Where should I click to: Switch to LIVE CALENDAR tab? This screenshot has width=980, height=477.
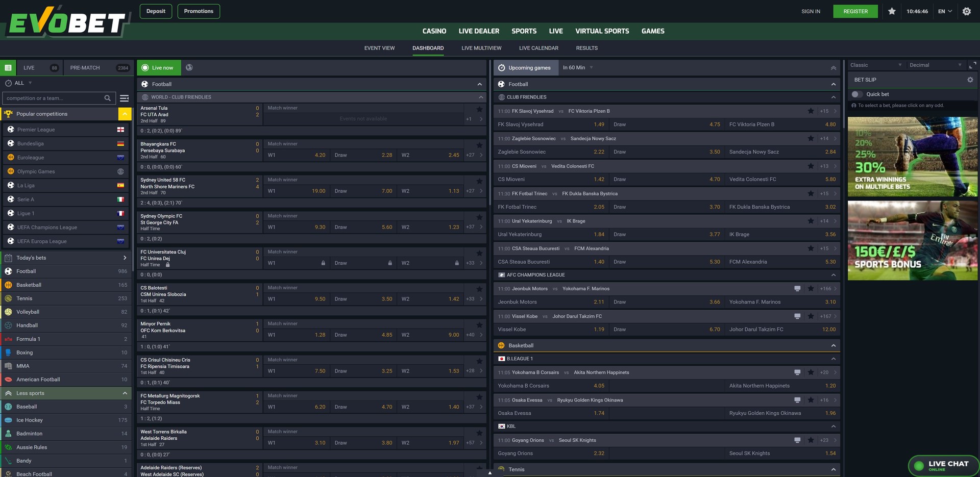click(538, 48)
